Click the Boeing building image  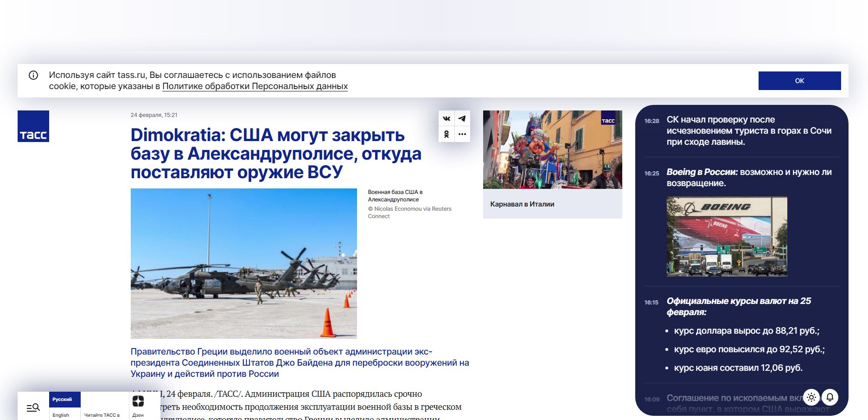(727, 237)
